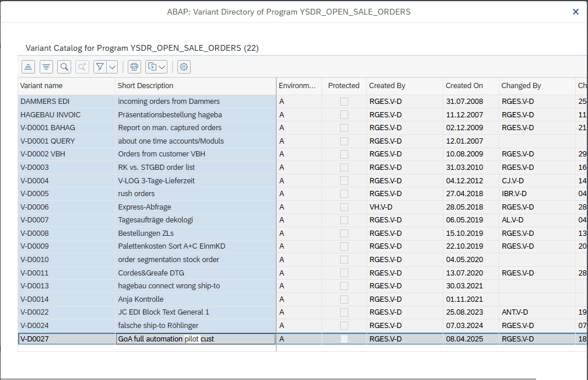Click the Short Description column header
The image size is (588, 380).
click(x=195, y=86)
